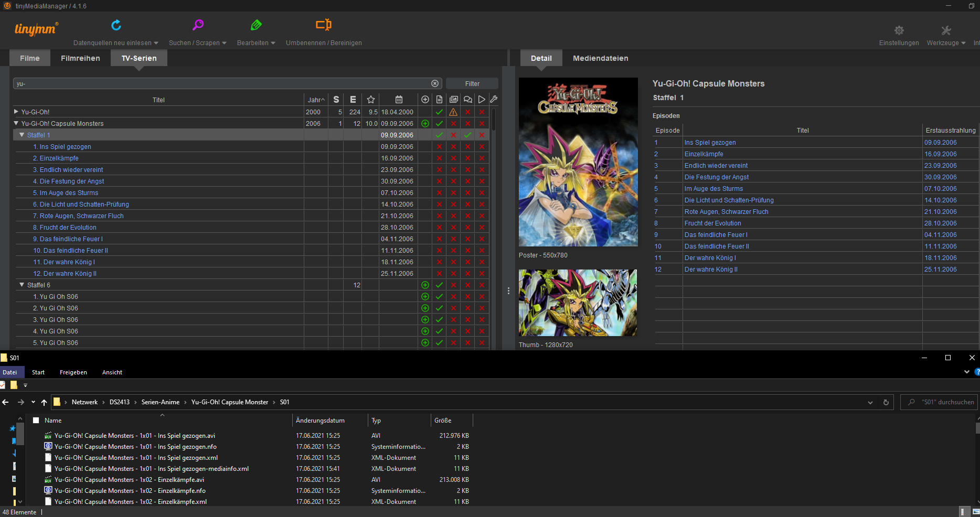Open the Werkzeuge tools icon
The width and height of the screenshot is (980, 517).
click(x=946, y=30)
